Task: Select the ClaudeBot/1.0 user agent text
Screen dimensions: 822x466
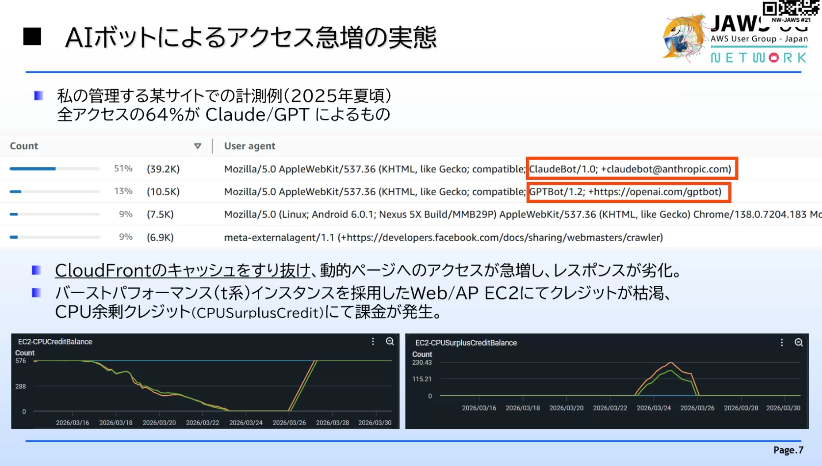Action: pos(630,169)
